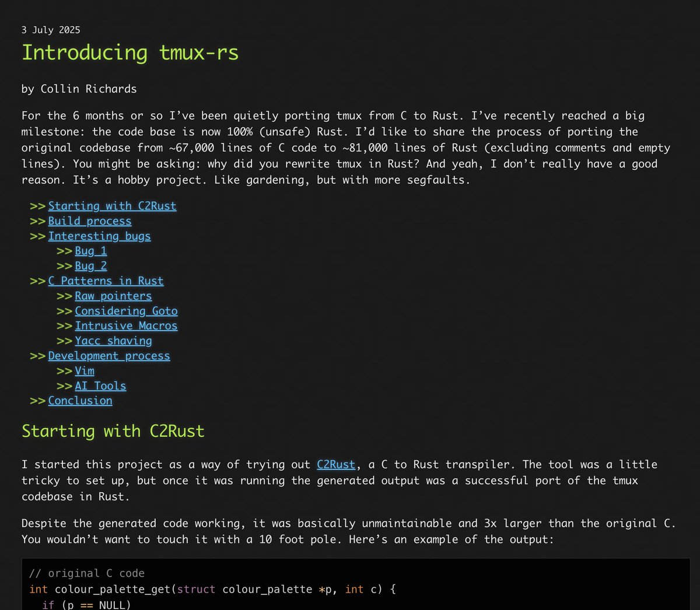Click the 'Introducing tmux-rs' title heading
This screenshot has height=610, width=700.
[130, 52]
